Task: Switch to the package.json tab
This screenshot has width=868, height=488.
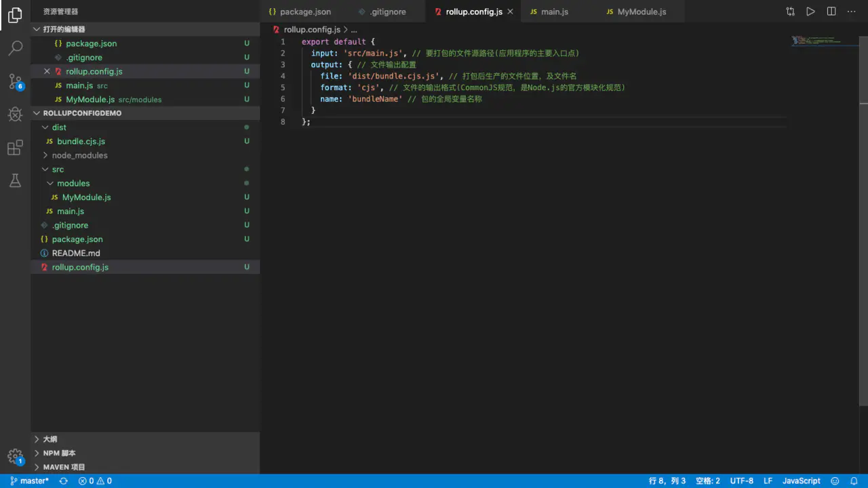Action: [305, 12]
